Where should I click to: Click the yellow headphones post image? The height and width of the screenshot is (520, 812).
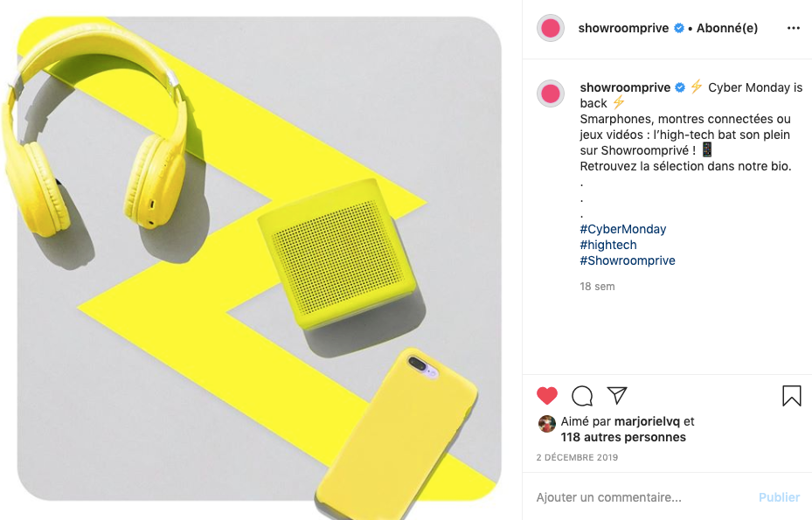259,259
